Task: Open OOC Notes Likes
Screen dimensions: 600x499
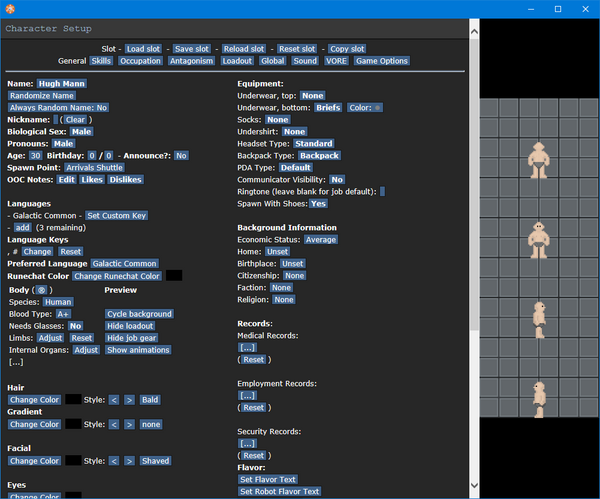Action: pyautogui.click(x=92, y=180)
